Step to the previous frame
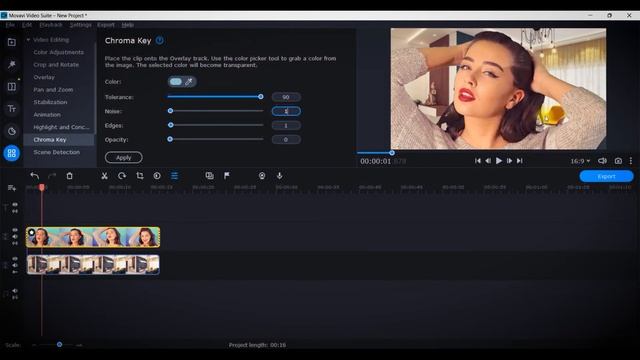This screenshot has width=640, height=360. pos(488,161)
